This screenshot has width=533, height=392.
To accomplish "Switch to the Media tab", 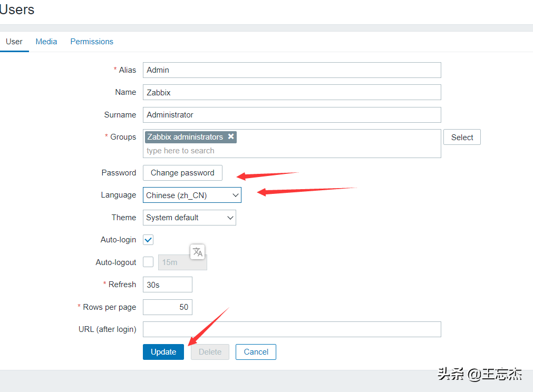I will 46,42.
